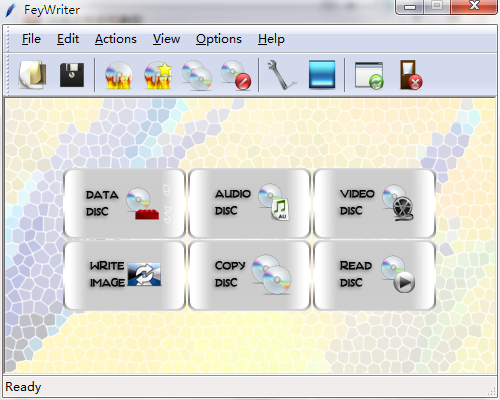Minimize the FeyWriter window
Viewport: 500px width, 400px height.
[x=410, y=6]
